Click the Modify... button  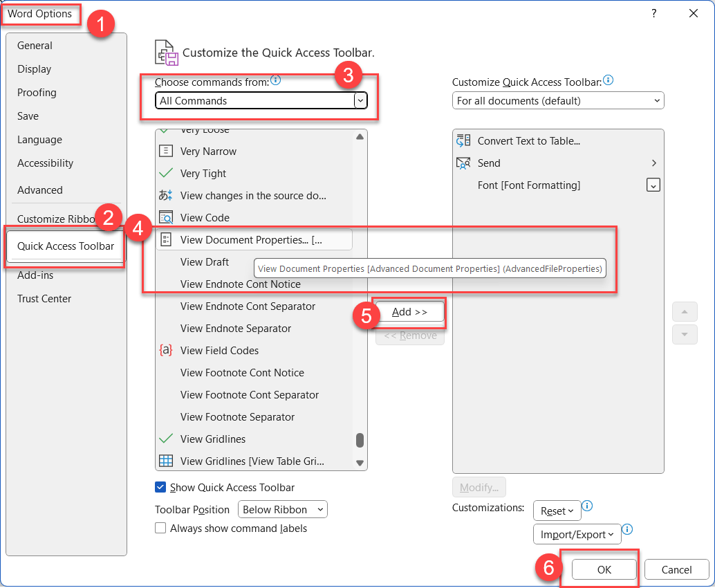479,487
